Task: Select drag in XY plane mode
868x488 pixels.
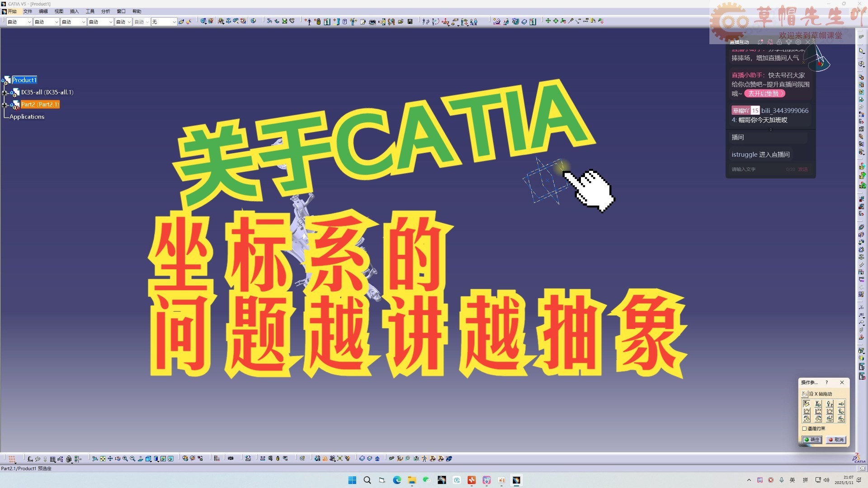Action: click(806, 411)
